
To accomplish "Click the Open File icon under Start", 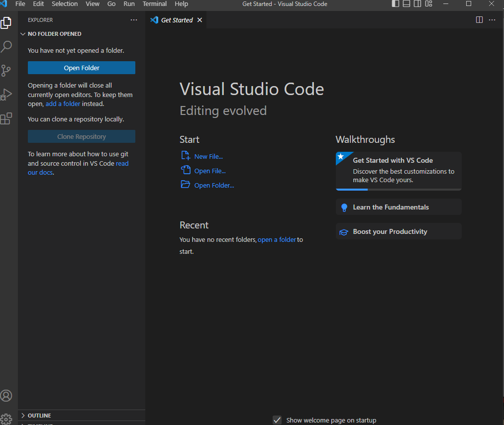I will 186,170.
